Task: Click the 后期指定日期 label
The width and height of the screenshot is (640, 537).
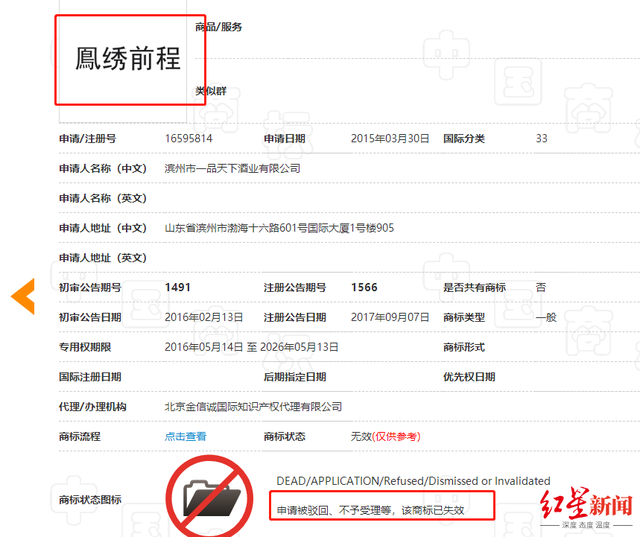Action: click(295, 377)
